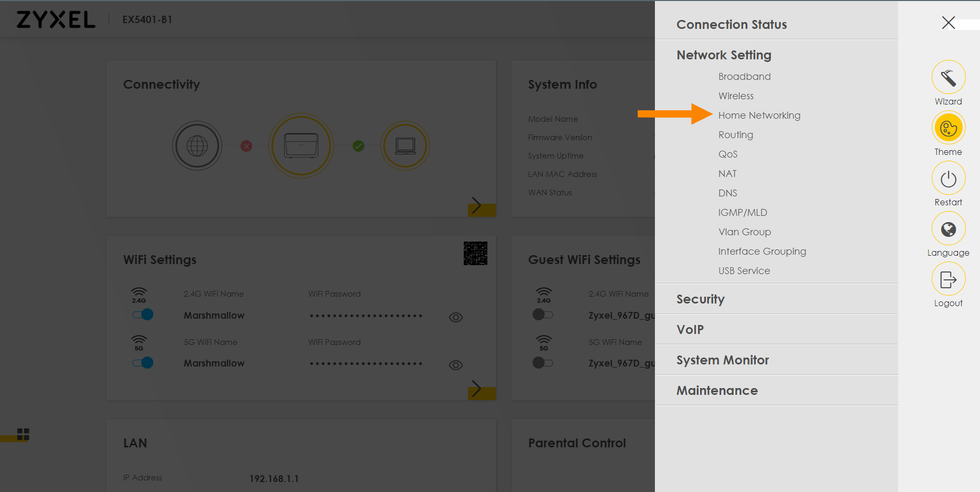
Task: Go to Connection Status
Action: 732,24
